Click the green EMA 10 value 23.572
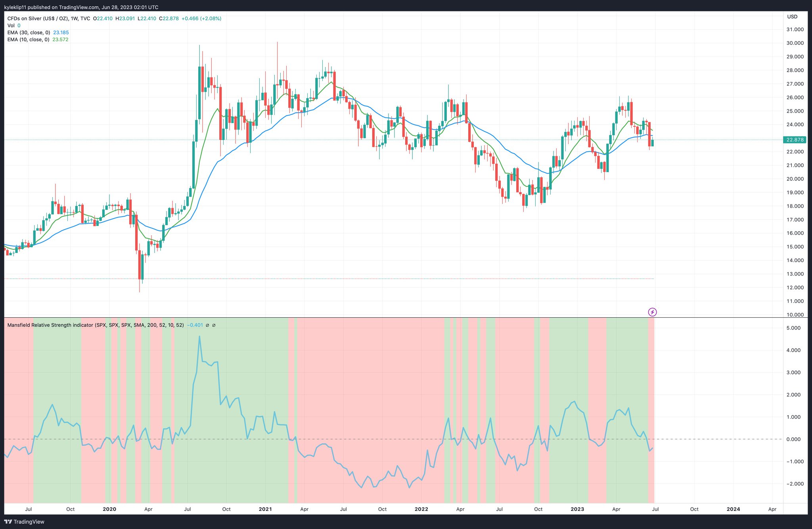Screen dimensions: 812x529 pos(61,39)
